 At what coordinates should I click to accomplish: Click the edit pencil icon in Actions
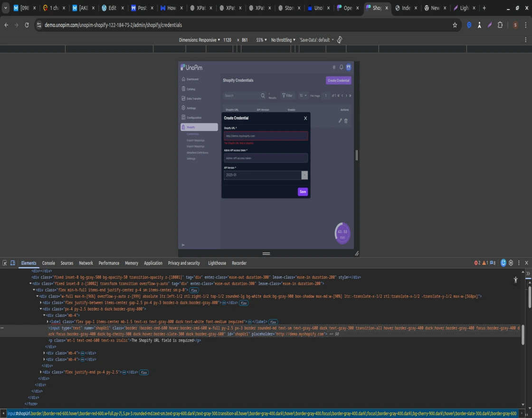coord(340,121)
